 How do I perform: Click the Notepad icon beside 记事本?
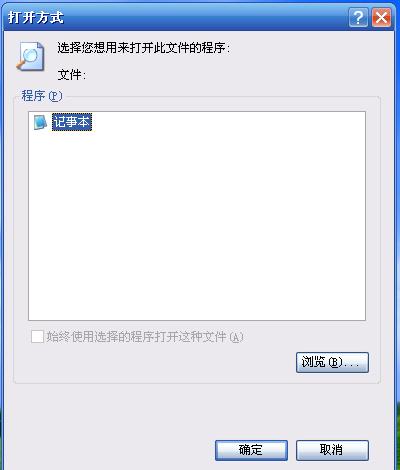point(40,122)
